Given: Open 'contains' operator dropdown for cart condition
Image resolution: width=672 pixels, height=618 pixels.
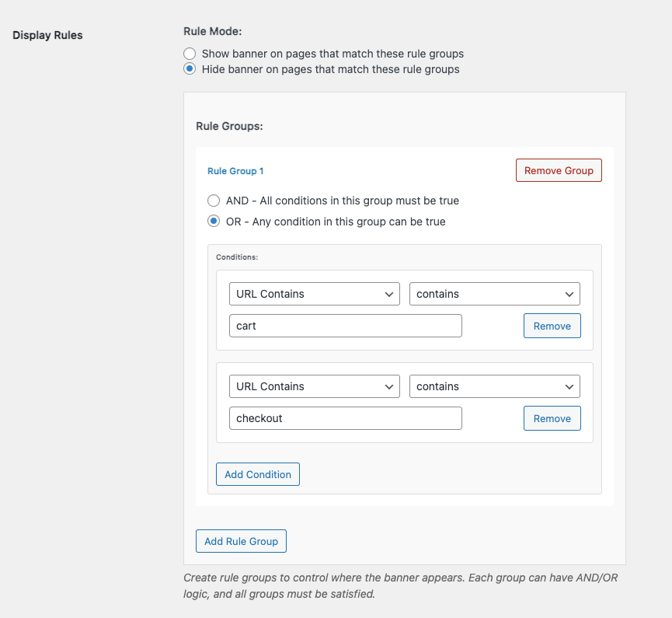Looking at the screenshot, I should tap(495, 294).
